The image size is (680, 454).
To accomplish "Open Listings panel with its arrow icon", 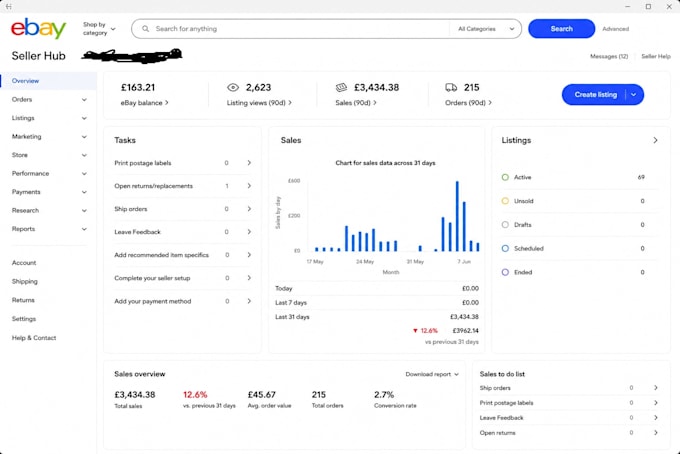I will click(655, 140).
